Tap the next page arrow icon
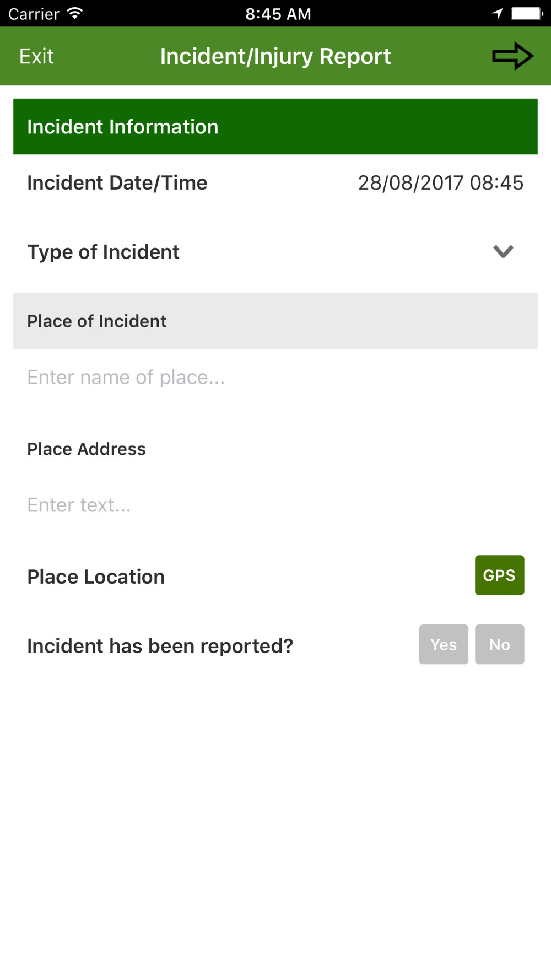Image resolution: width=551 pixels, height=980 pixels. [x=512, y=56]
